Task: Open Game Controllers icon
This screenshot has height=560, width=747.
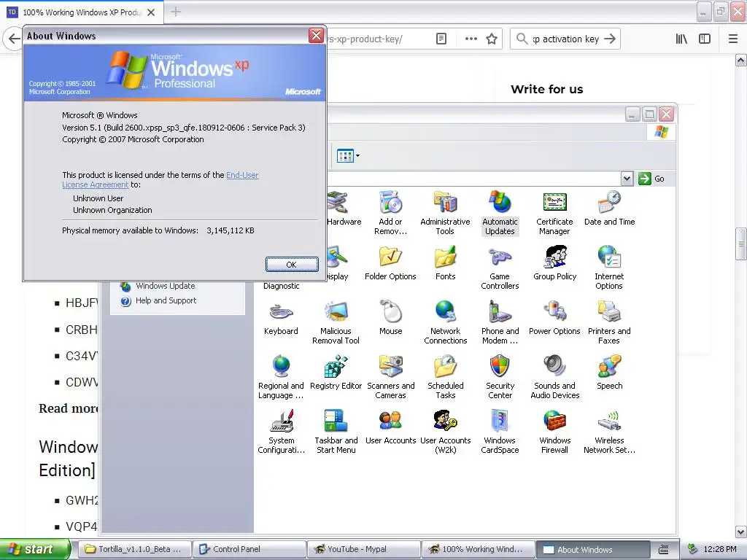Action: (500, 268)
